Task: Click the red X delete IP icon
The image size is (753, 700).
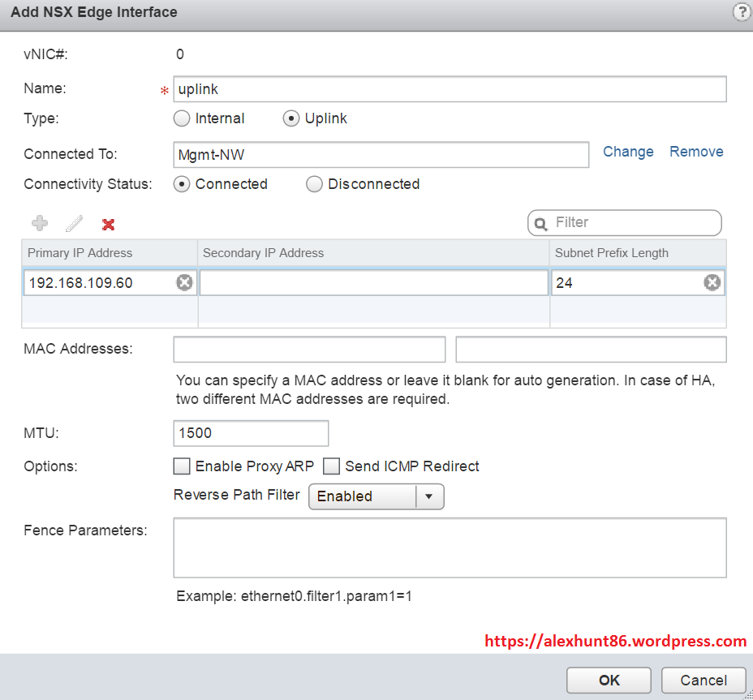Action: point(108,224)
